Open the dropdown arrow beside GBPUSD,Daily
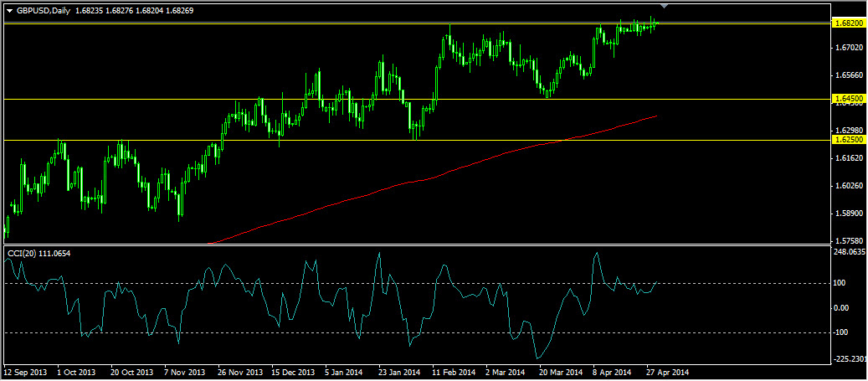Image resolution: width=868 pixels, height=381 pixels. [x=9, y=10]
